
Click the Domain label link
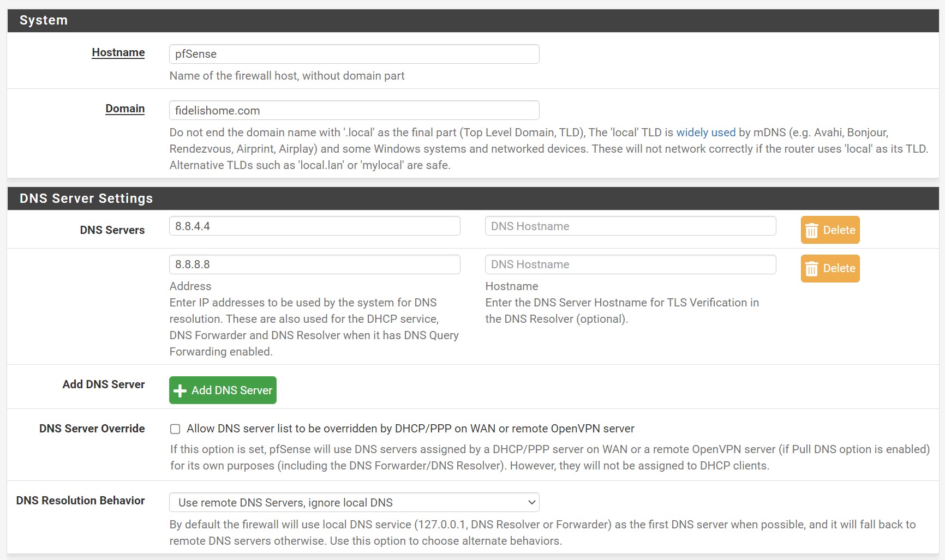[x=125, y=109]
